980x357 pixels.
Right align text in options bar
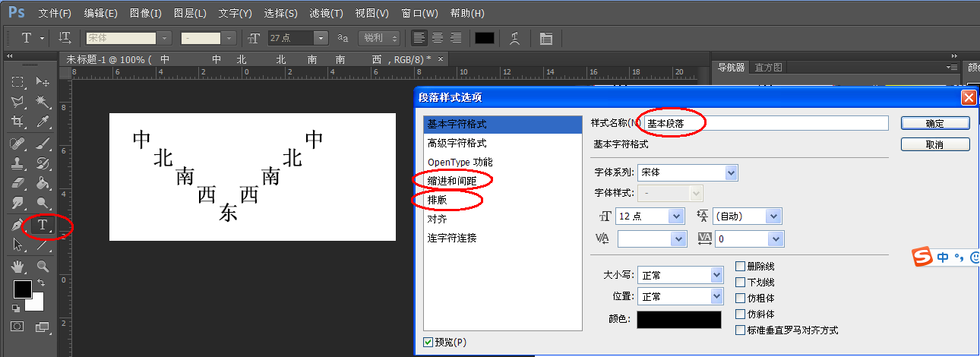coord(456,38)
